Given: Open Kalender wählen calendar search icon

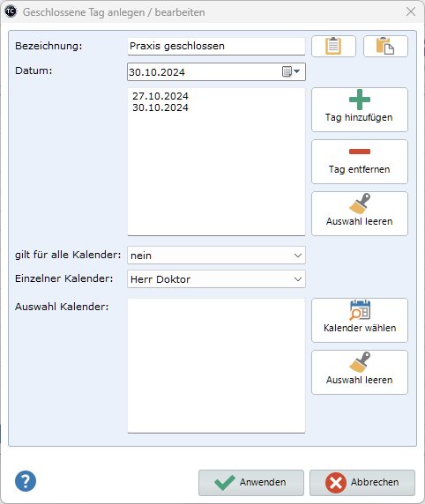Looking at the screenshot, I should click(x=360, y=320).
